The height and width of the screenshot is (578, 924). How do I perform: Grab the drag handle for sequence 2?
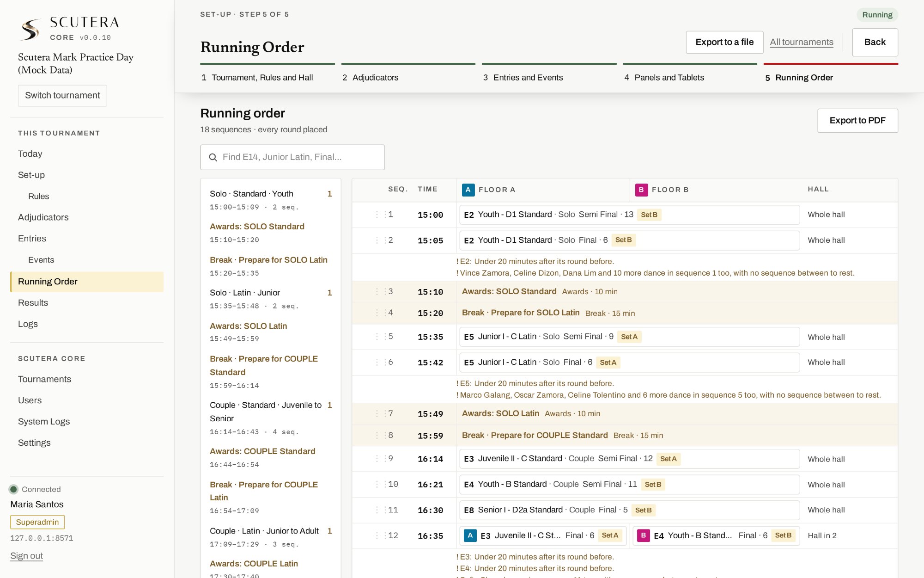click(381, 240)
